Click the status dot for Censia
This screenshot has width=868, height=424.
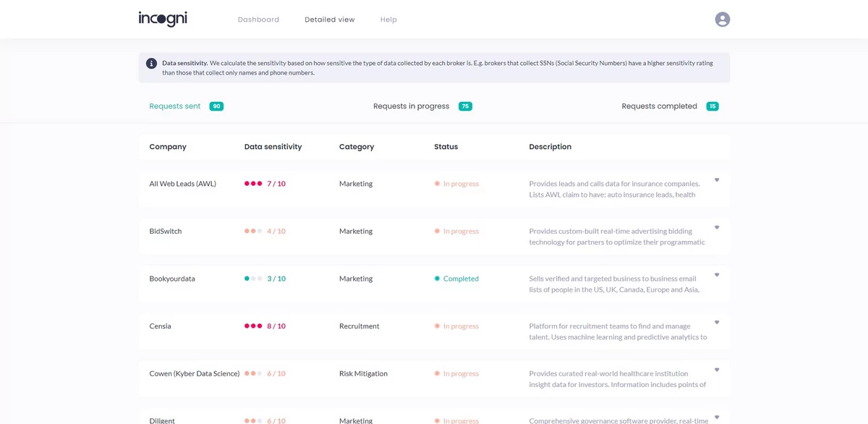(x=437, y=326)
